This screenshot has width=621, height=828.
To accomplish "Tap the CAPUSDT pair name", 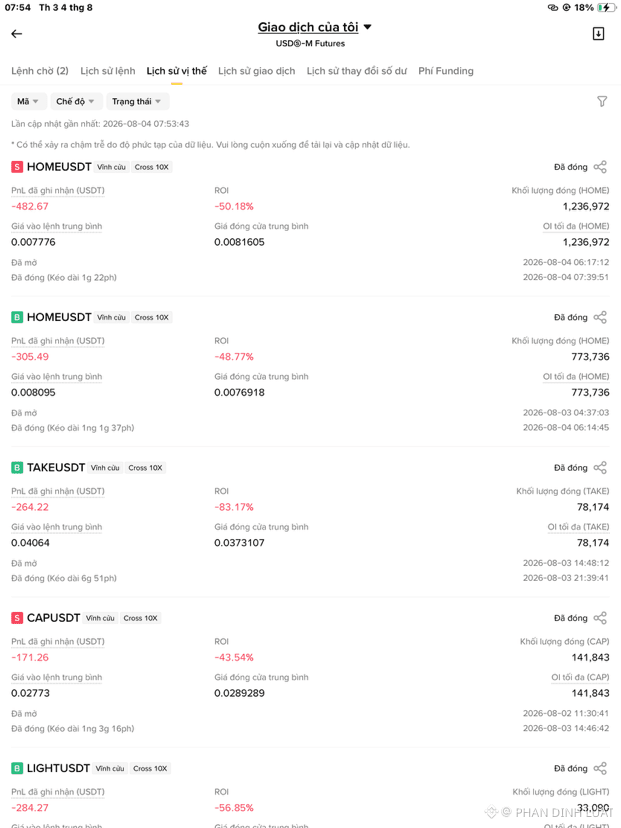I will pyautogui.click(x=53, y=618).
